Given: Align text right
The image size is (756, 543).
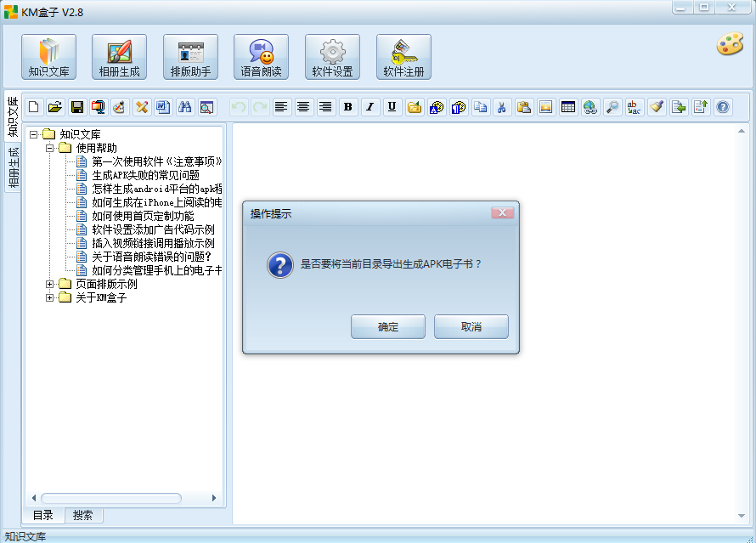Looking at the screenshot, I should 325,107.
